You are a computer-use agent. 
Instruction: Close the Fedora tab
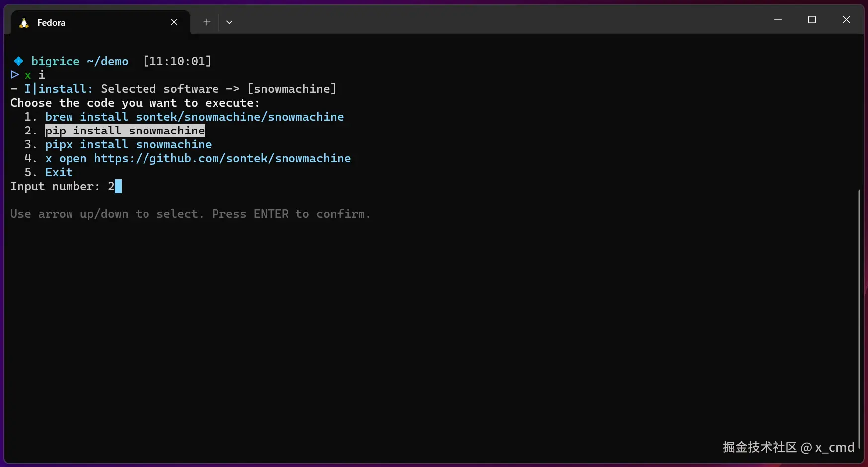[174, 22]
